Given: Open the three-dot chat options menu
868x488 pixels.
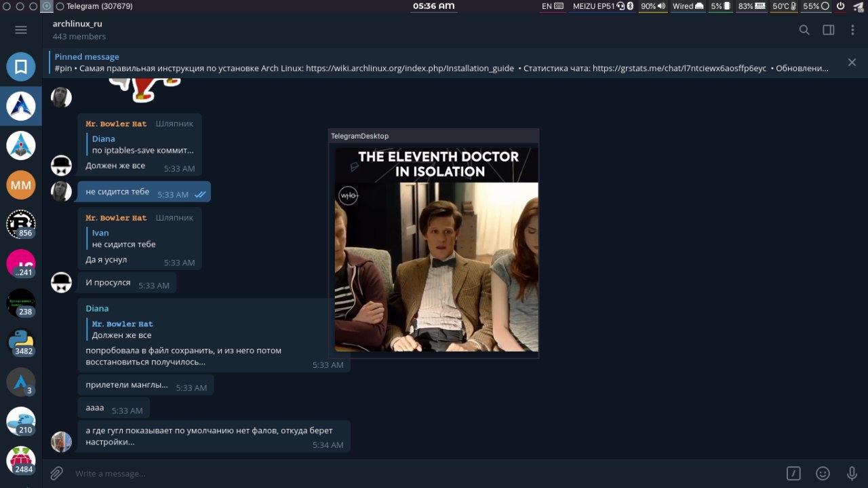Looking at the screenshot, I should 852,30.
